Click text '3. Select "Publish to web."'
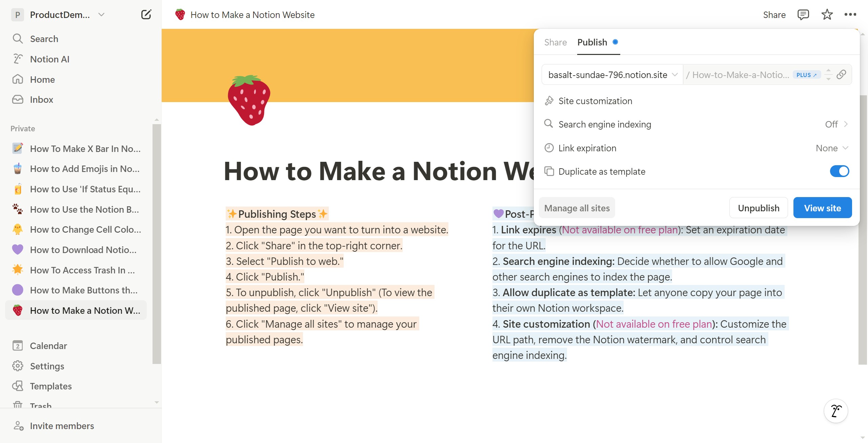The width and height of the screenshot is (868, 443). [x=285, y=261]
